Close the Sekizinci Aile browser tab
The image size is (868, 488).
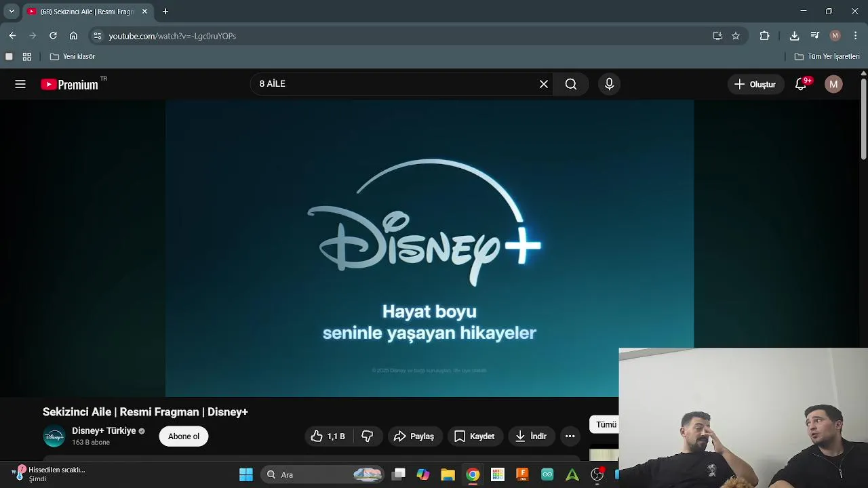click(x=144, y=12)
